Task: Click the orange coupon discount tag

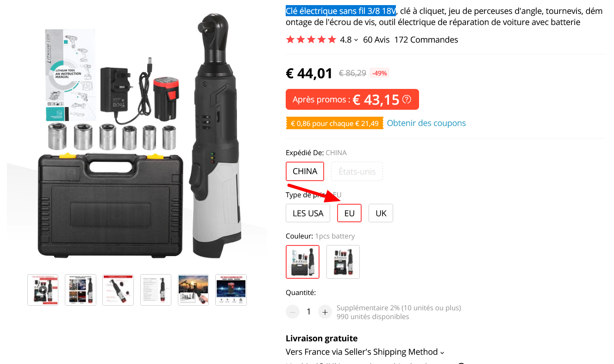Action: pyautogui.click(x=334, y=123)
